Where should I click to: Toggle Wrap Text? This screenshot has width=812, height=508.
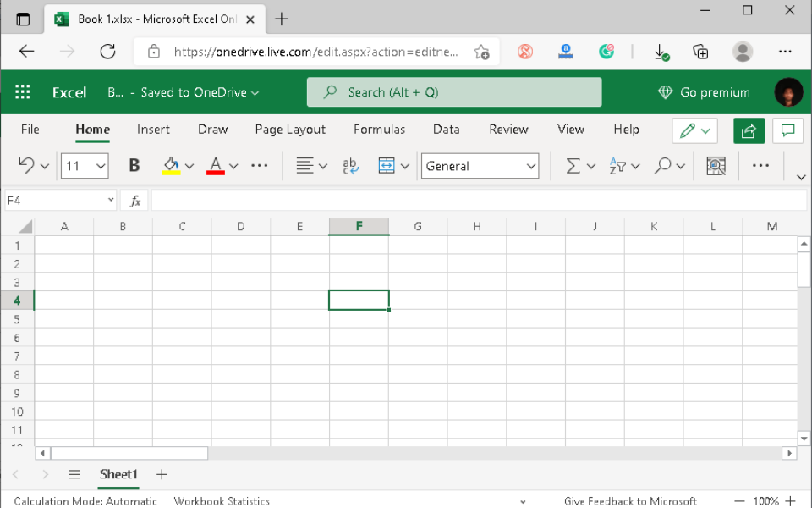[350, 166]
